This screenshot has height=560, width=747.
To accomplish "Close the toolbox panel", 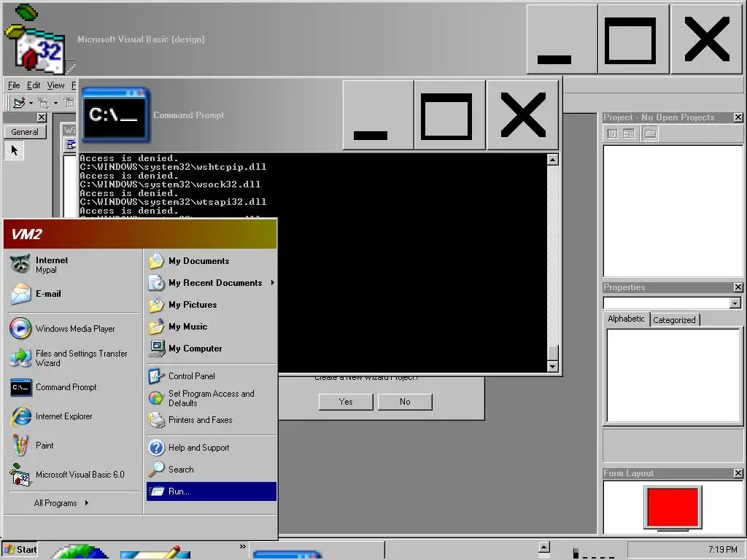I will (42, 117).
